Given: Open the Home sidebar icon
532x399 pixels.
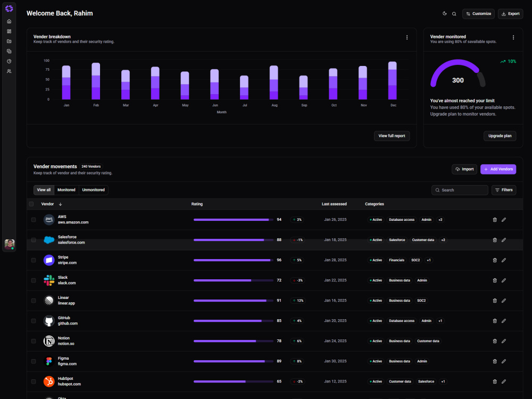Looking at the screenshot, I should pos(9,21).
